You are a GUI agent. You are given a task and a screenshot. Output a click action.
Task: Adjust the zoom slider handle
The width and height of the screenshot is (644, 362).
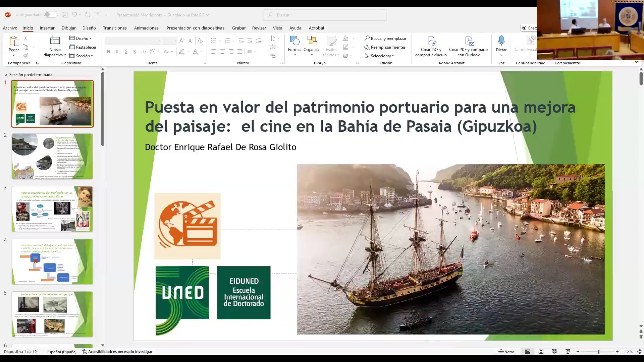tap(598, 352)
